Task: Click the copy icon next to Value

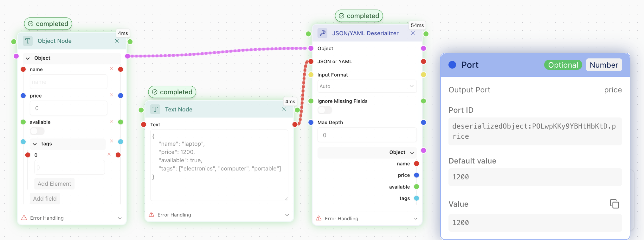Action: tap(614, 204)
